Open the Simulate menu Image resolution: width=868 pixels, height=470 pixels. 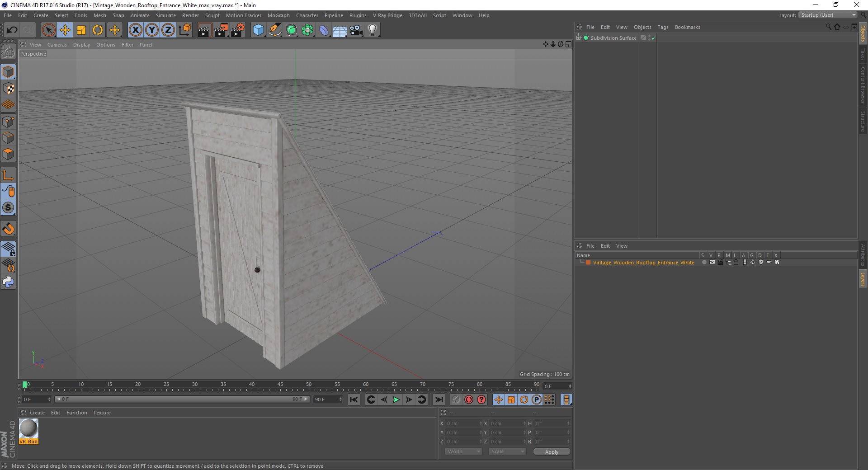coord(165,15)
